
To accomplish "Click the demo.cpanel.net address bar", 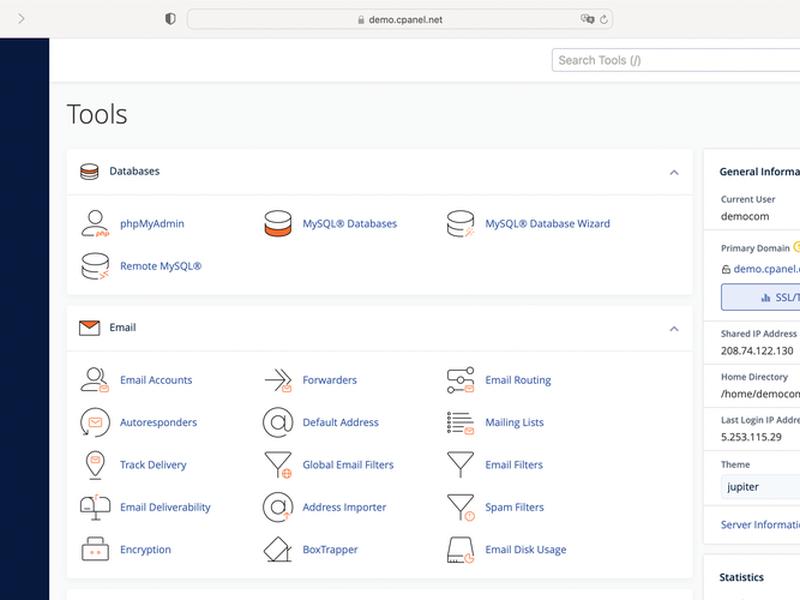I will 400,19.
